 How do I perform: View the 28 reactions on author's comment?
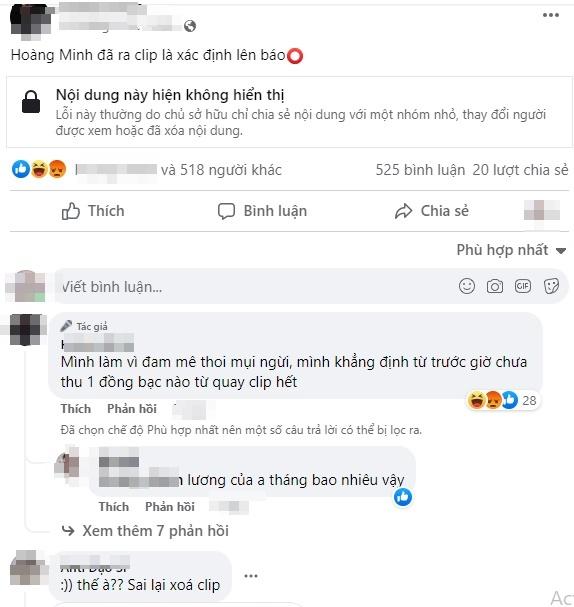coord(502,400)
